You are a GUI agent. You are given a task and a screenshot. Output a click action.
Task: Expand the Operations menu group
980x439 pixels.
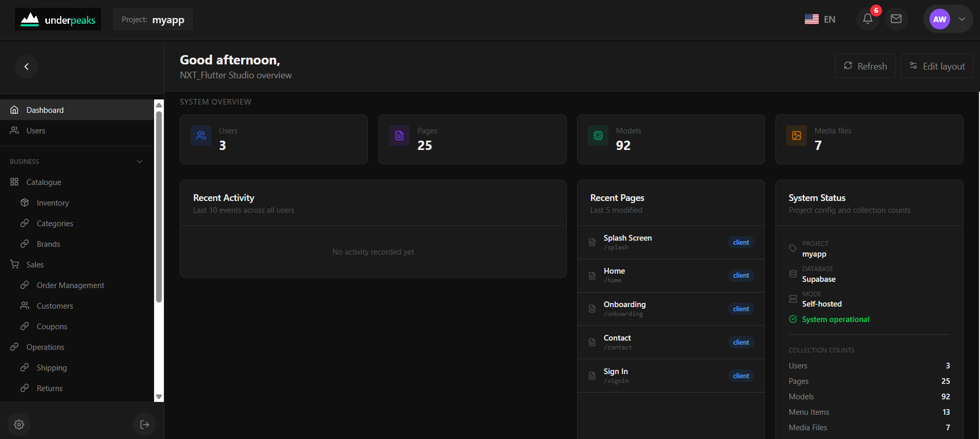pyautogui.click(x=77, y=347)
